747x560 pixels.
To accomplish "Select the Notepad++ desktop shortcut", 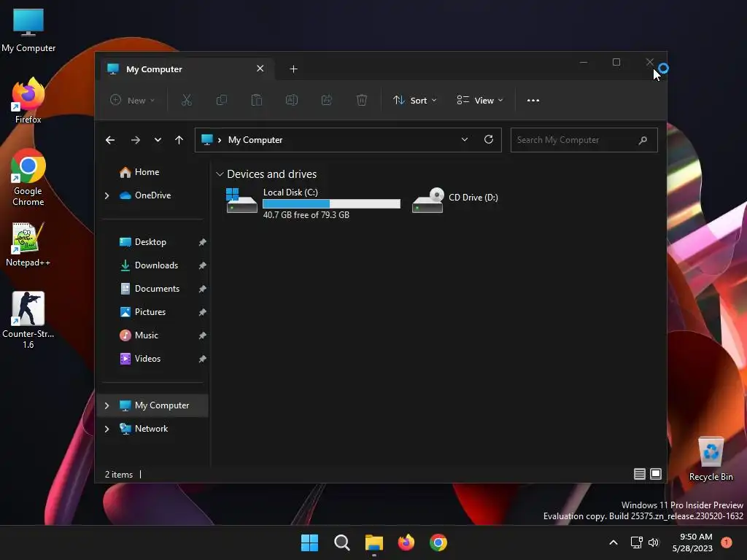I will click(28, 245).
